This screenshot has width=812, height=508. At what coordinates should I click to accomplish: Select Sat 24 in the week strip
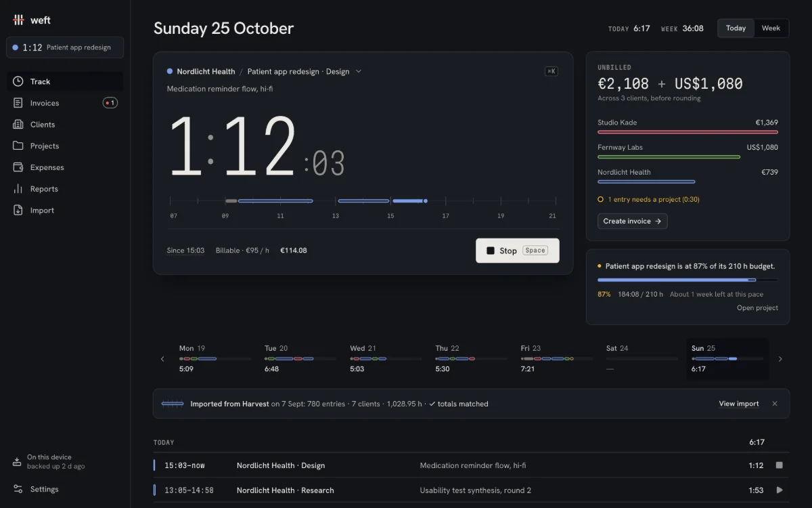pos(641,358)
